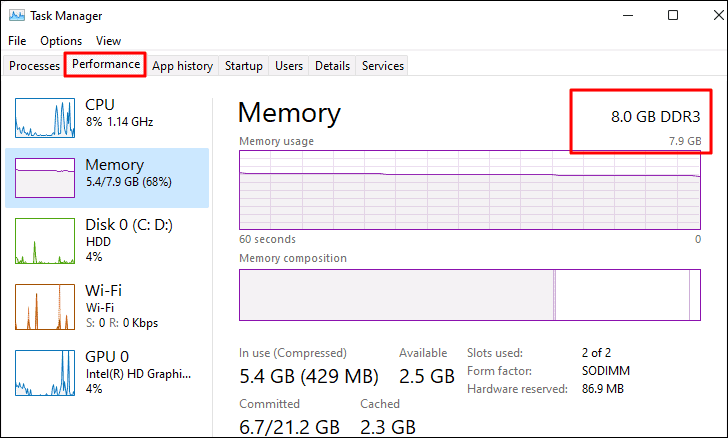The height and width of the screenshot is (438, 728).
Task: Select the CPU usage graph thumbnail
Action: point(45,118)
